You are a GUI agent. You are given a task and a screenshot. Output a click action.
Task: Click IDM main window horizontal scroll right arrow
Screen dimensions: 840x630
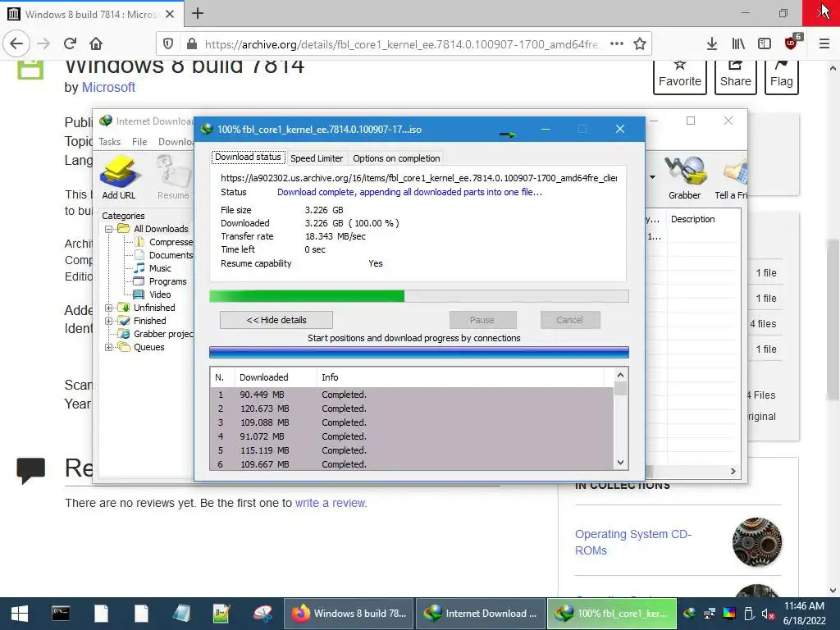point(733,472)
